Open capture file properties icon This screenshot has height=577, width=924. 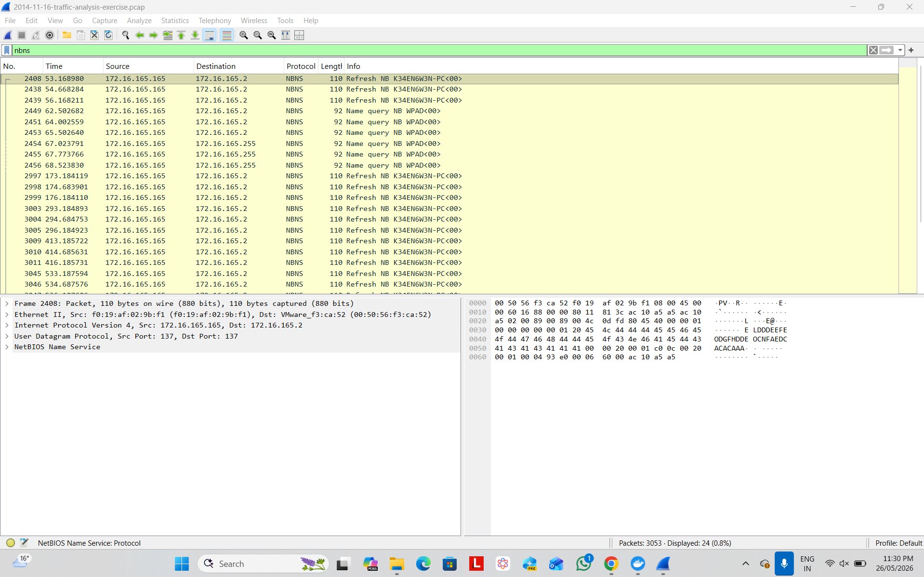tap(24, 543)
